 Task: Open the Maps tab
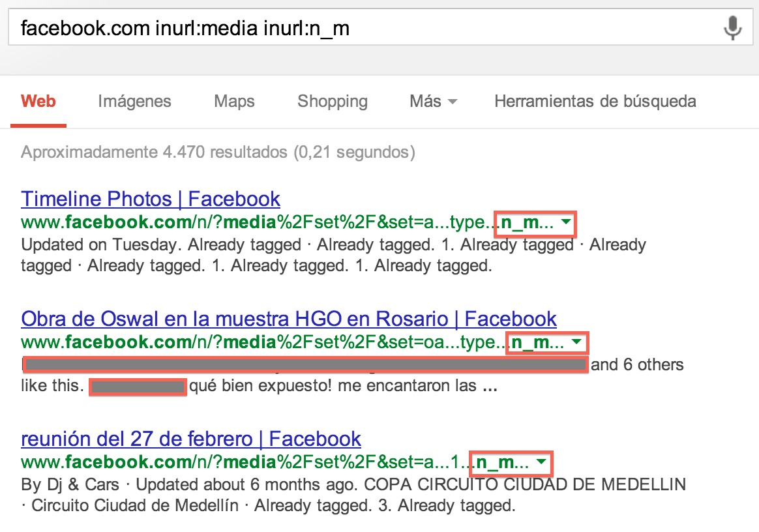click(x=234, y=101)
